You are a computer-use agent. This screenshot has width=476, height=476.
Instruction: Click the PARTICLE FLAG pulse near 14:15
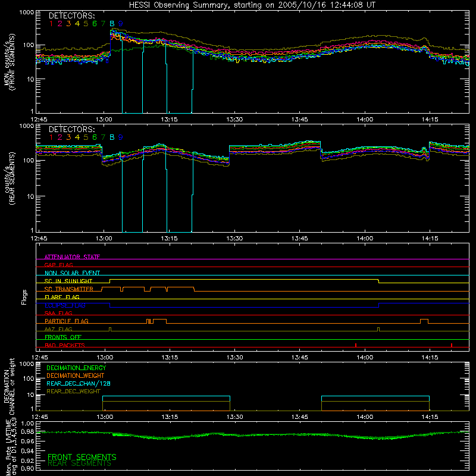[x=424, y=321]
